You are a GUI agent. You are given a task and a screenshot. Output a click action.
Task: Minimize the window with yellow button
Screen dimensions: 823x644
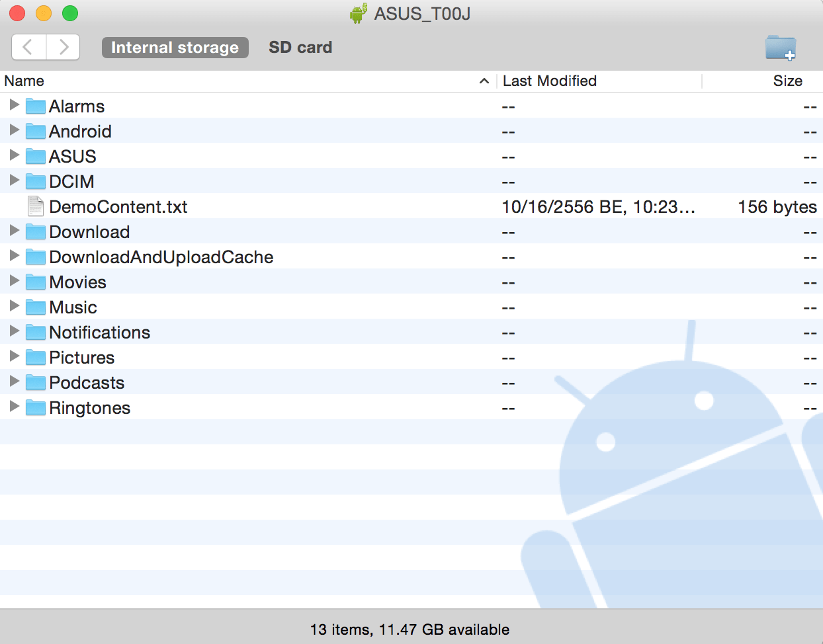coord(44,13)
